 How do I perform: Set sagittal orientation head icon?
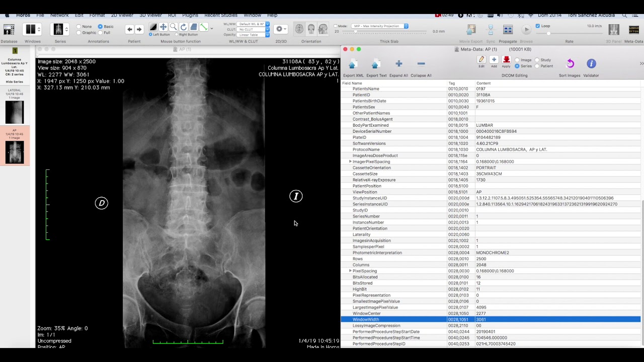click(323, 29)
